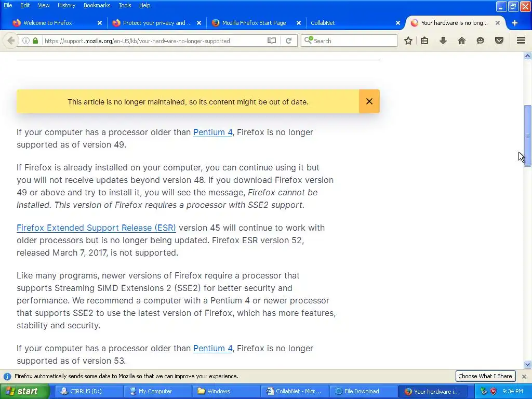Switch to File Download taskbar window

click(x=363, y=391)
